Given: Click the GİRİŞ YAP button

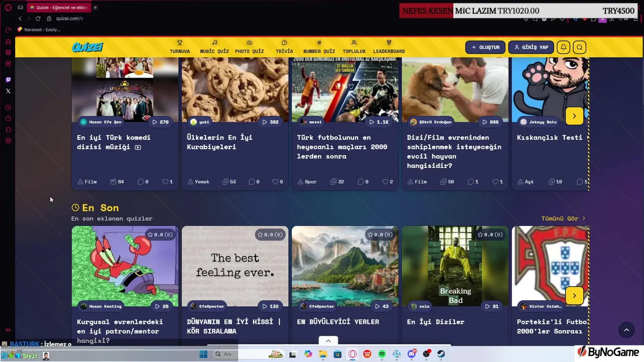Looking at the screenshot, I should tap(531, 47).
